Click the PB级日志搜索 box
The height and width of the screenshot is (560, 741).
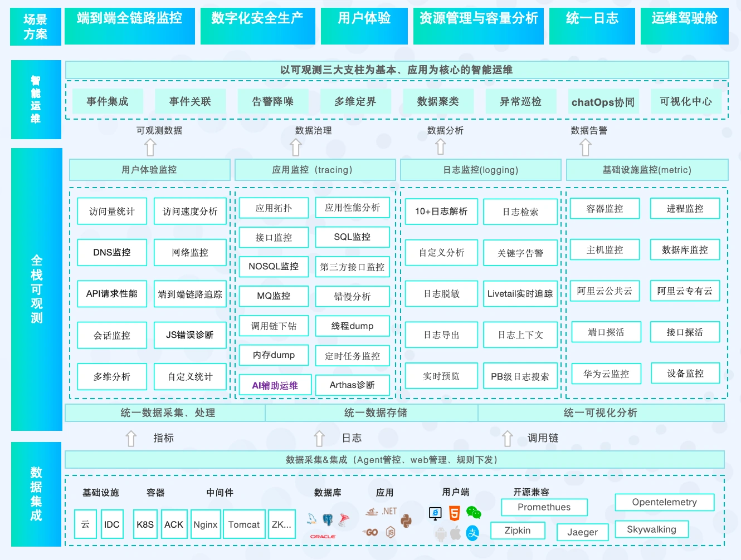click(x=520, y=376)
